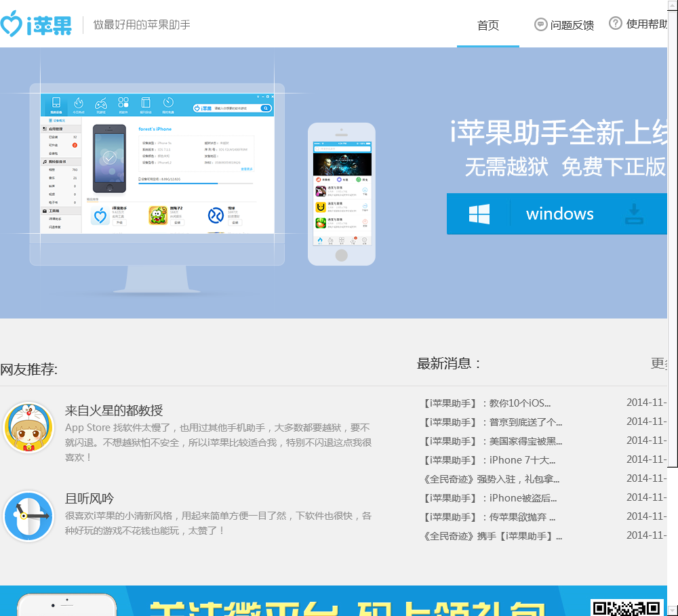
Task: Click the desktop monitor screenshot in banner
Action: click(157, 188)
